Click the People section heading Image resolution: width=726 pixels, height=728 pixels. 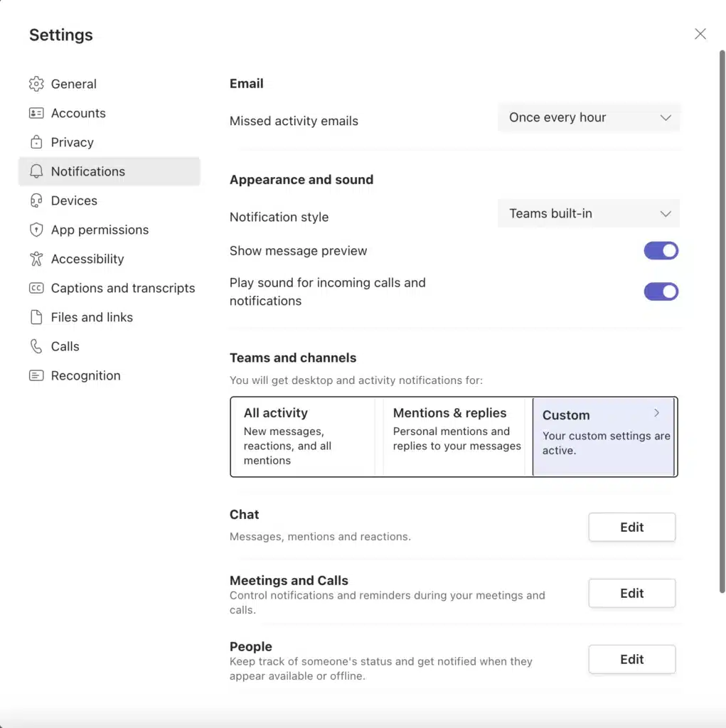tap(251, 646)
